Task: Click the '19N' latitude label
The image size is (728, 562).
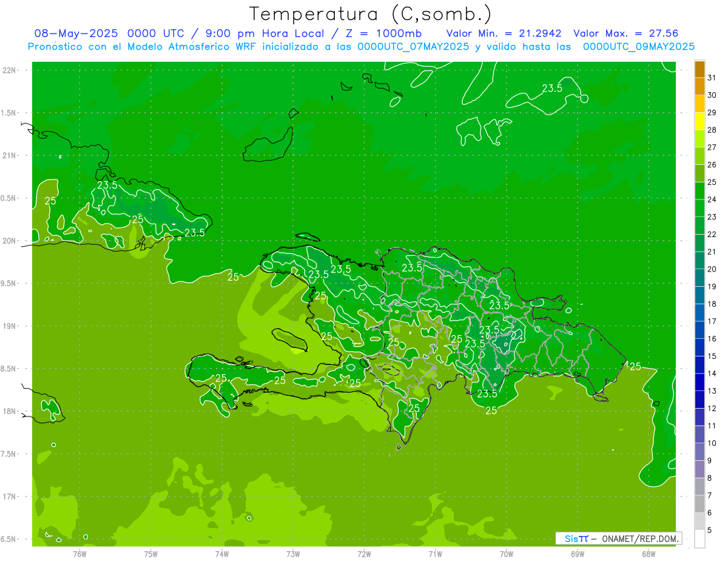Action: pyautogui.click(x=10, y=326)
